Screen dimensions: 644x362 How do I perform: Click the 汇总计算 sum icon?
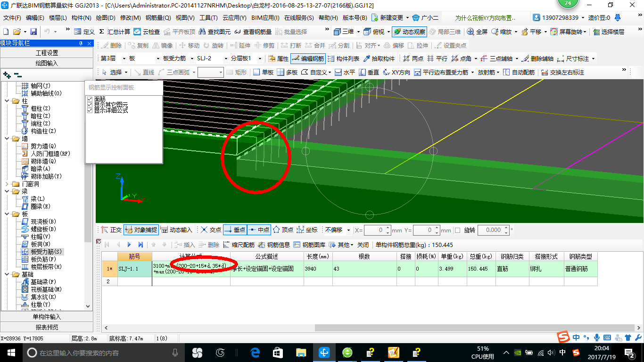click(x=115, y=32)
